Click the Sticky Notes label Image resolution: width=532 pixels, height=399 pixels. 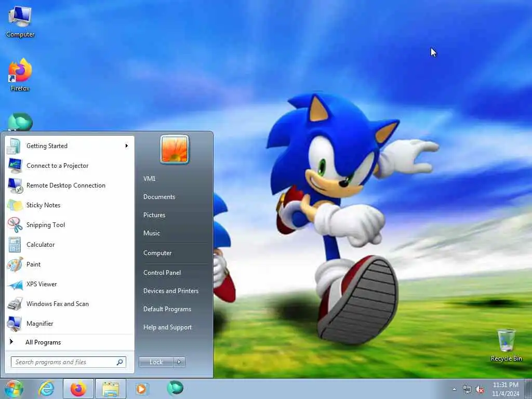click(x=43, y=205)
